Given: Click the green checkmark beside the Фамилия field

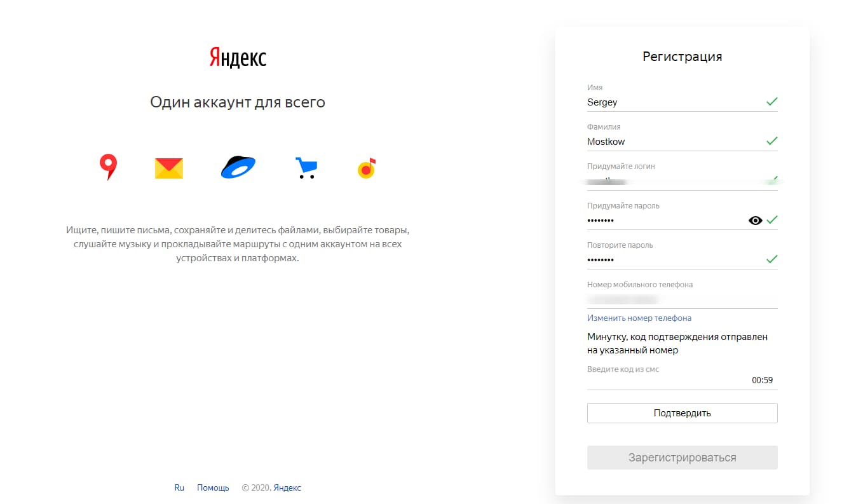Looking at the screenshot, I should pos(771,141).
